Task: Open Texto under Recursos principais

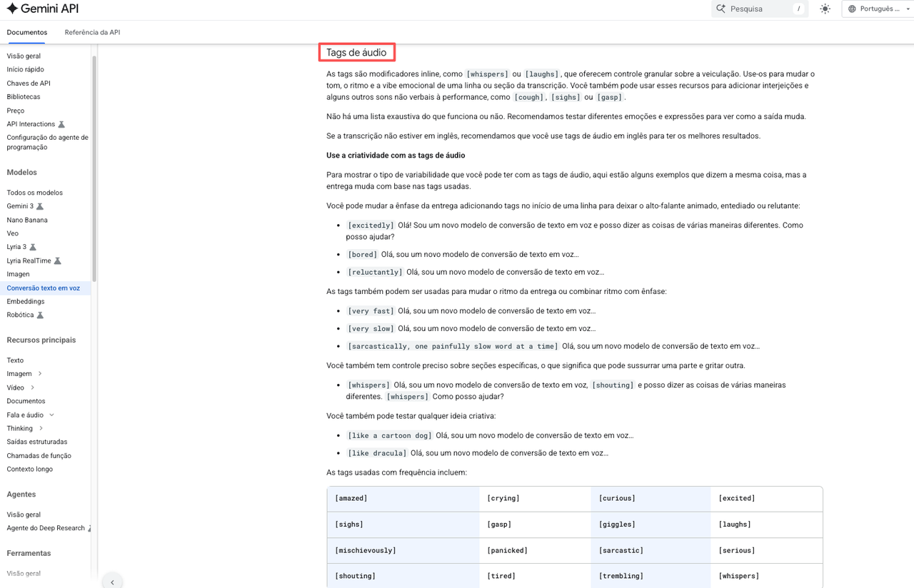Action: click(x=15, y=360)
